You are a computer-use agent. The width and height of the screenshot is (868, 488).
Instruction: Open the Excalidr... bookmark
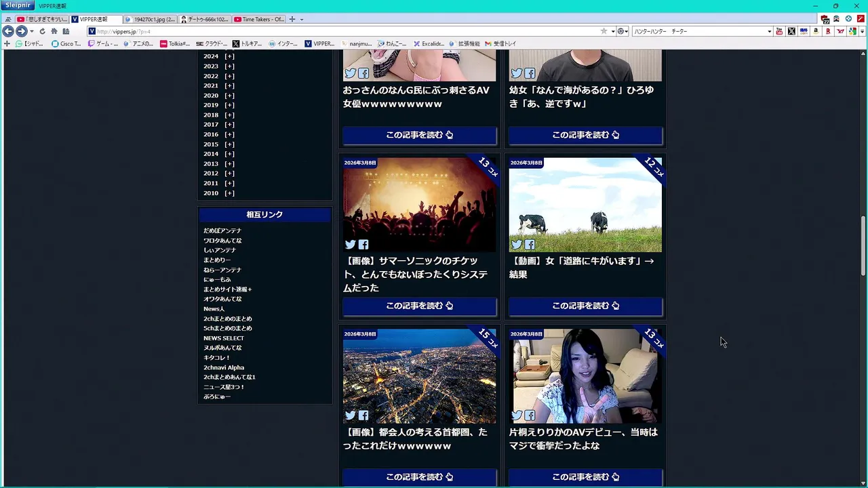click(x=429, y=43)
